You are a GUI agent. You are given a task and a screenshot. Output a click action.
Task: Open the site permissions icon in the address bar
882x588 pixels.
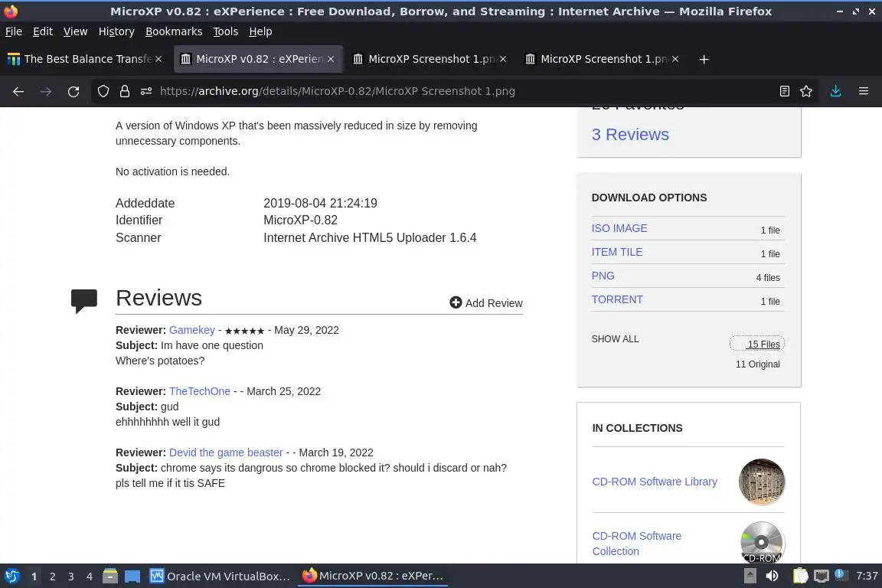[146, 91]
